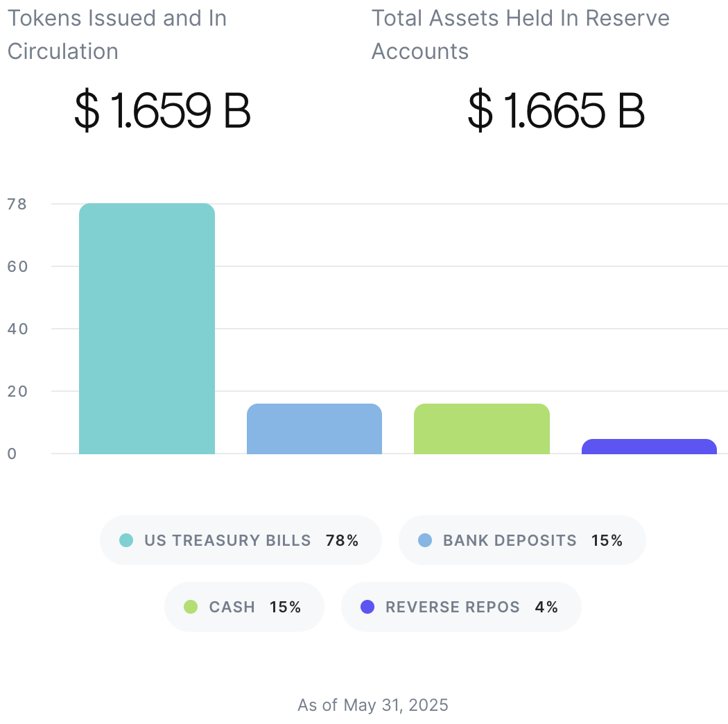Click the teal US Treasury Bills legend dot

coord(126,540)
